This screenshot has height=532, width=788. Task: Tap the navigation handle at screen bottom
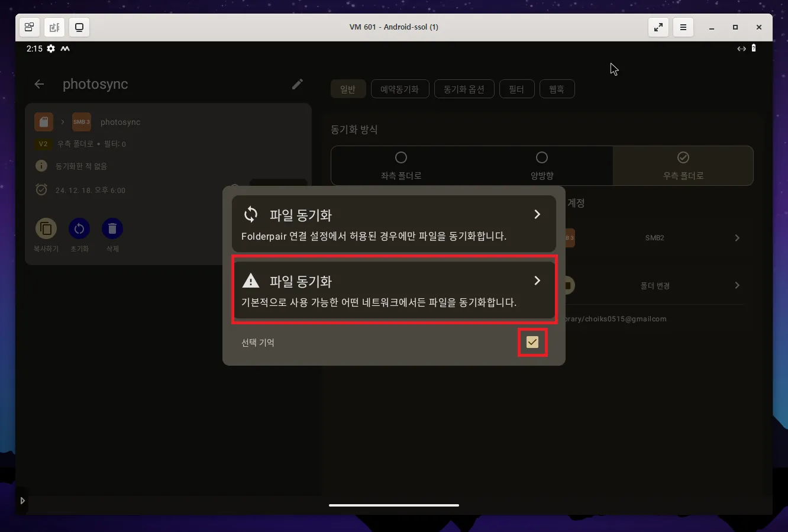click(394, 505)
